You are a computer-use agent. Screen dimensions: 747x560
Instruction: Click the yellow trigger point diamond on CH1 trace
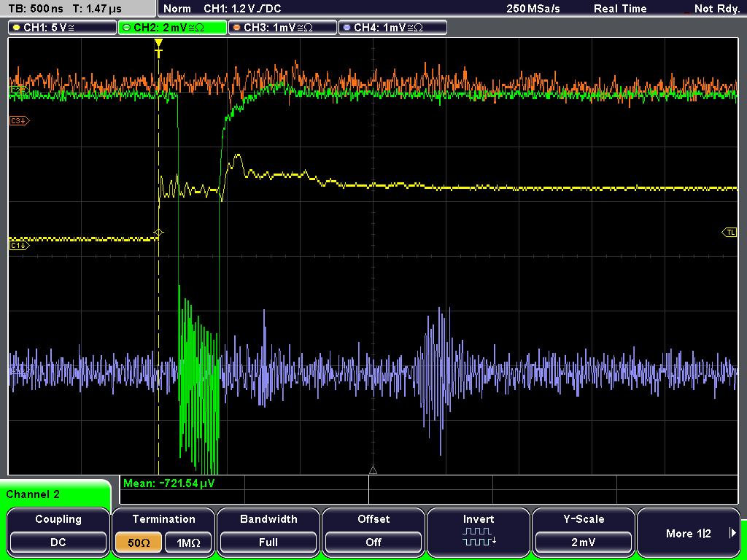point(158,233)
